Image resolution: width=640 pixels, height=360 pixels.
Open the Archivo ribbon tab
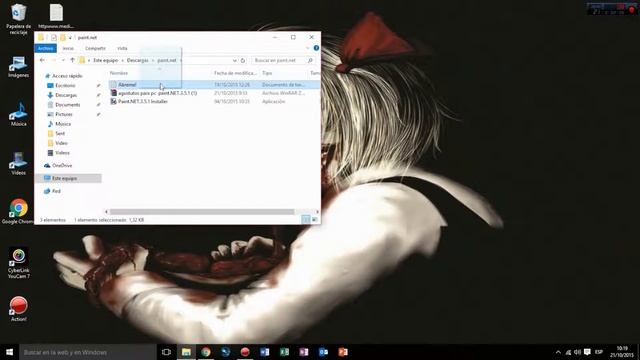click(45, 48)
